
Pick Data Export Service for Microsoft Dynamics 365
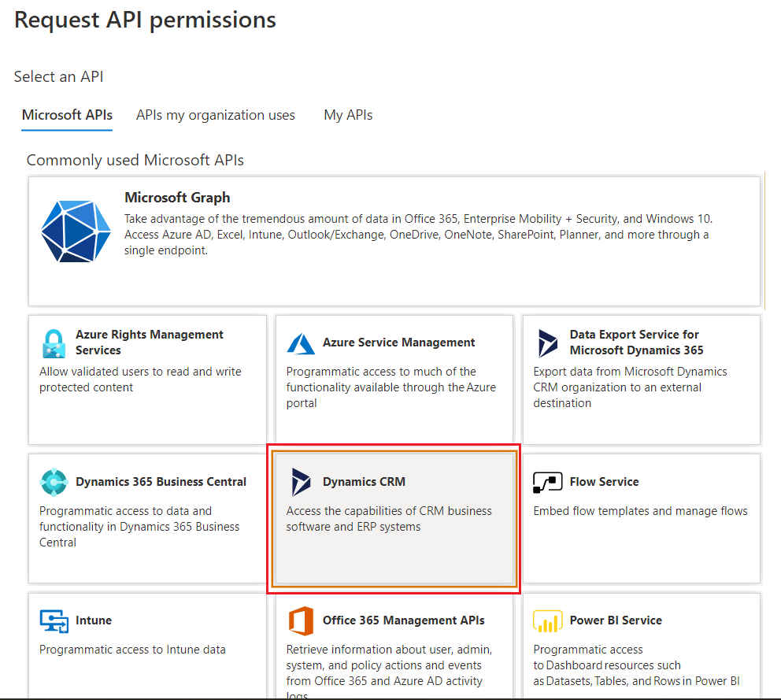point(637,343)
